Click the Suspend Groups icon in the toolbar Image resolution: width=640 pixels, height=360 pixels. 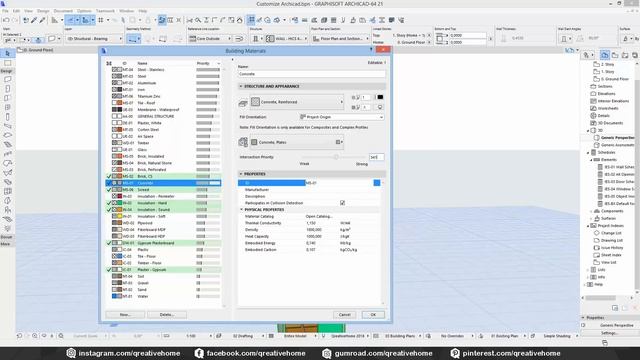point(162,20)
